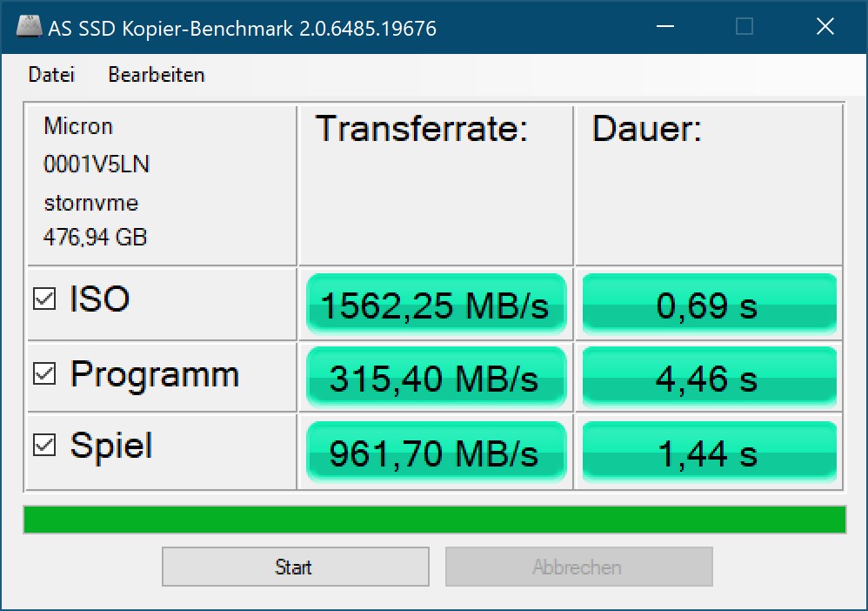Image resolution: width=868 pixels, height=611 pixels.
Task: Click the Transferrate column header
Action: [422, 130]
